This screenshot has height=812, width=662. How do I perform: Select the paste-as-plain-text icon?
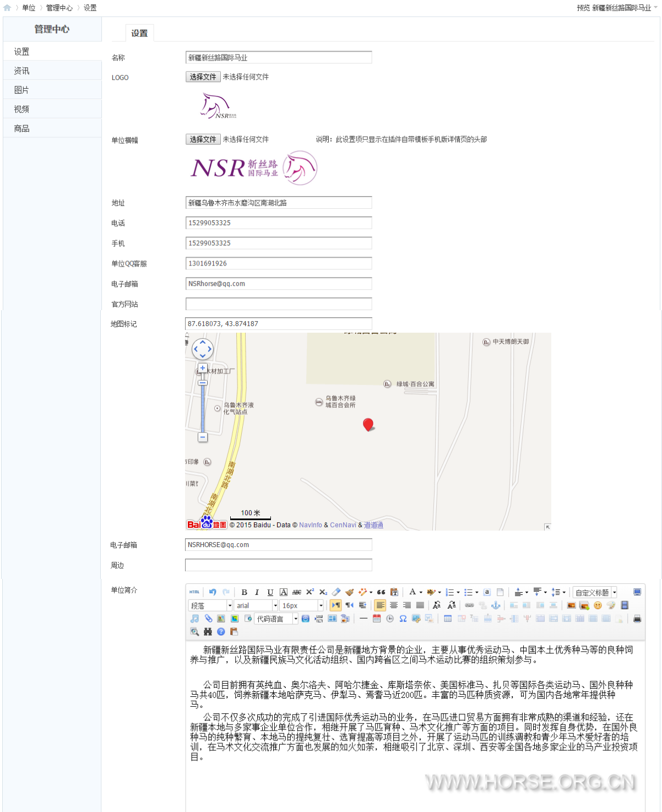pyautogui.click(x=394, y=592)
